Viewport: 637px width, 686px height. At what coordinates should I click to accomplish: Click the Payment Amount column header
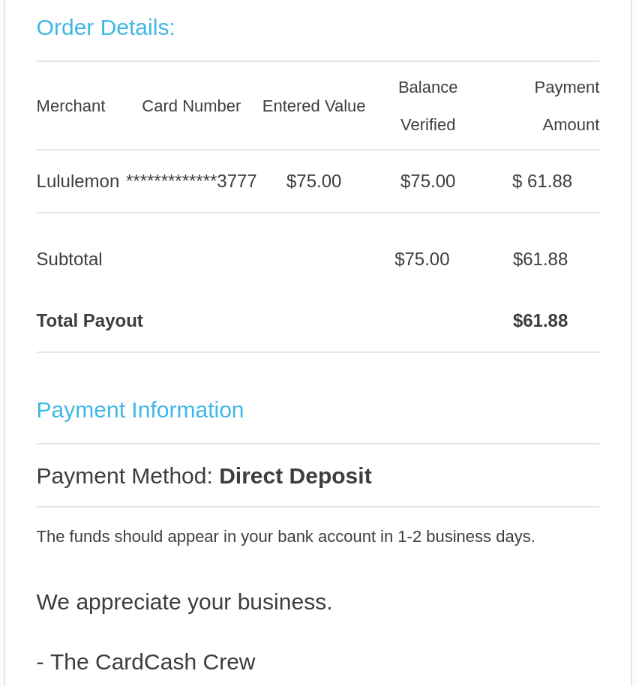567,106
